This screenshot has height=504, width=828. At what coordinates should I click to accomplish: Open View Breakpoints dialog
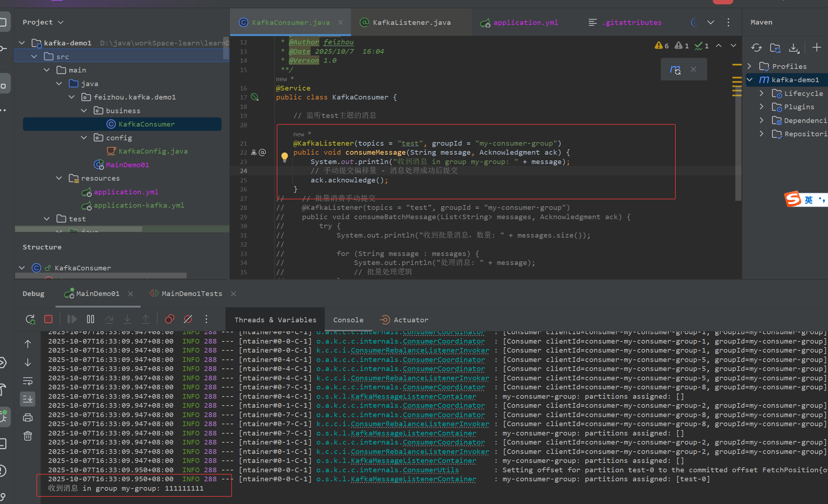[170, 319]
